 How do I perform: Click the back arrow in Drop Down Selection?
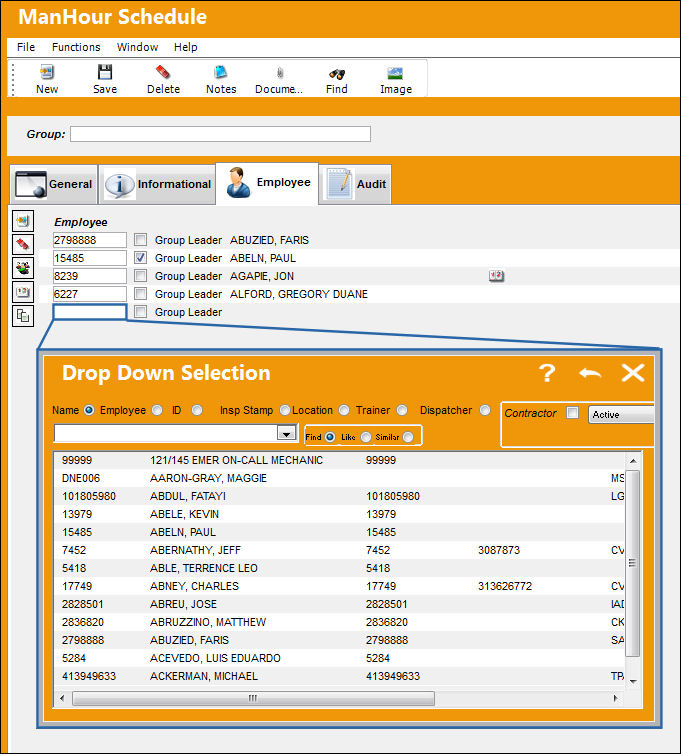590,373
